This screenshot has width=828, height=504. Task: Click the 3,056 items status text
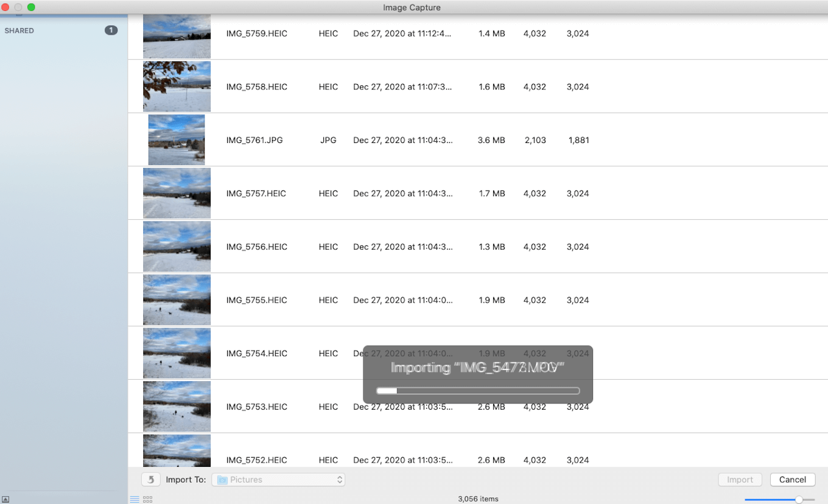pos(478,499)
